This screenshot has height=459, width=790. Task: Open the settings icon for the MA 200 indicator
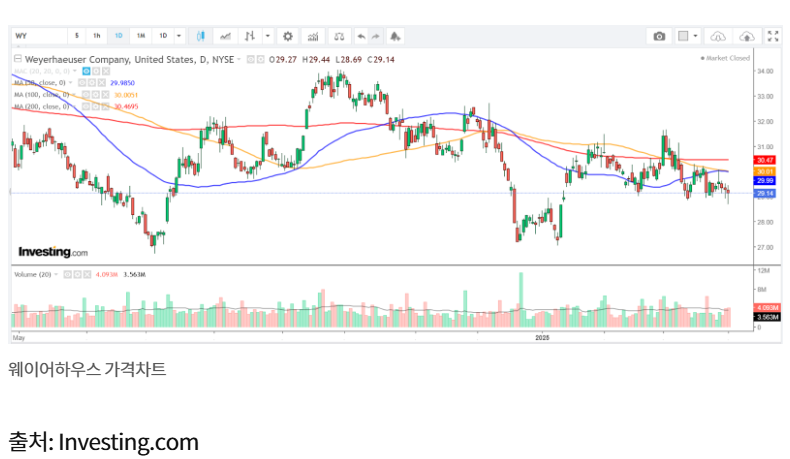pyautogui.click(x=96, y=106)
